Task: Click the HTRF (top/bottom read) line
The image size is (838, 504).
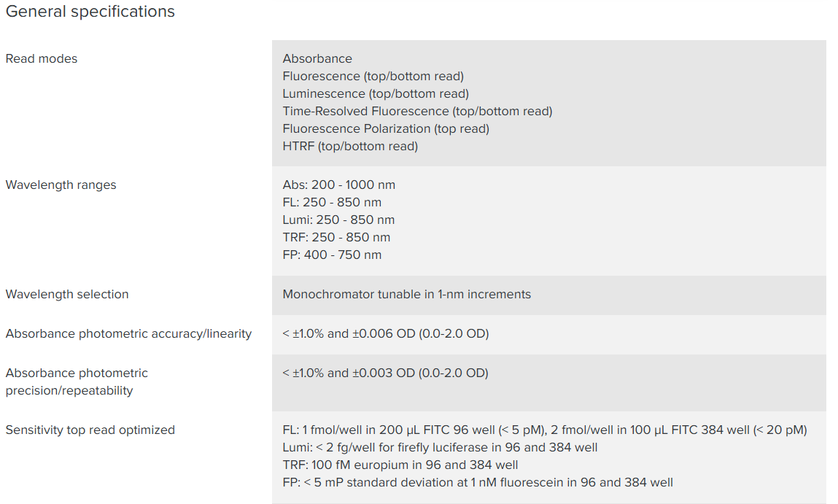Action: 350,147
